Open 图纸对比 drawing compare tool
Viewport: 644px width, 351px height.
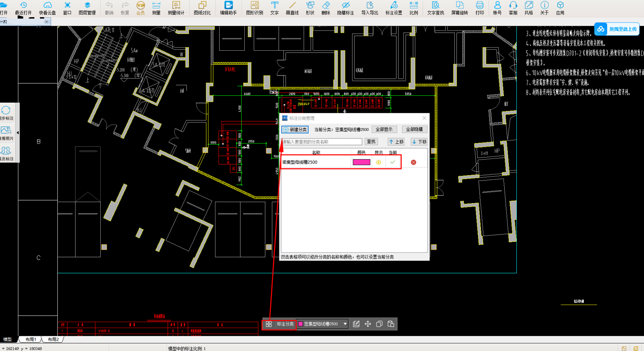[x=202, y=8]
